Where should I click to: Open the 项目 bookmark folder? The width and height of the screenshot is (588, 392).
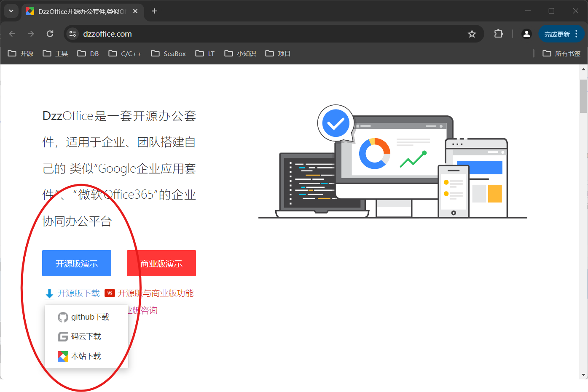(x=278, y=53)
